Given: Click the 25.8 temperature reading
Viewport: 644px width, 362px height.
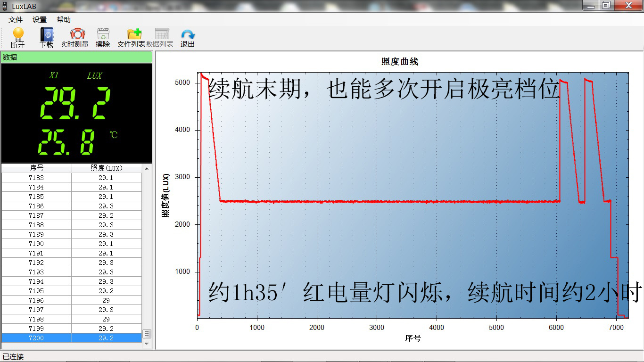Looking at the screenshot, I should point(66,142).
